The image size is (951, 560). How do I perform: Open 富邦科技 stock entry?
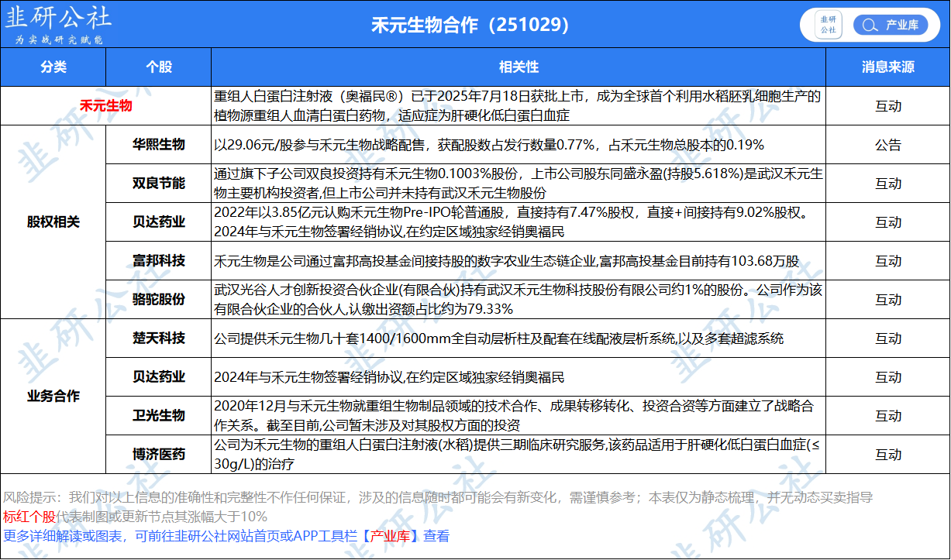[x=158, y=261]
